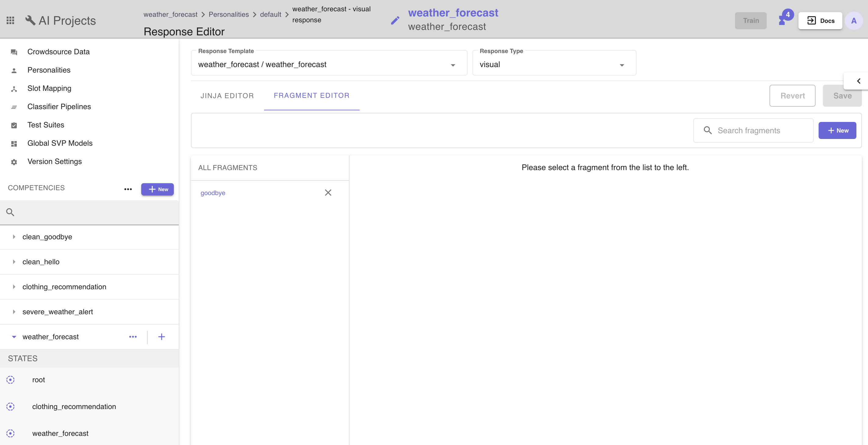This screenshot has height=445, width=868.
Task: Open Global SVP Models page
Action: tap(60, 143)
